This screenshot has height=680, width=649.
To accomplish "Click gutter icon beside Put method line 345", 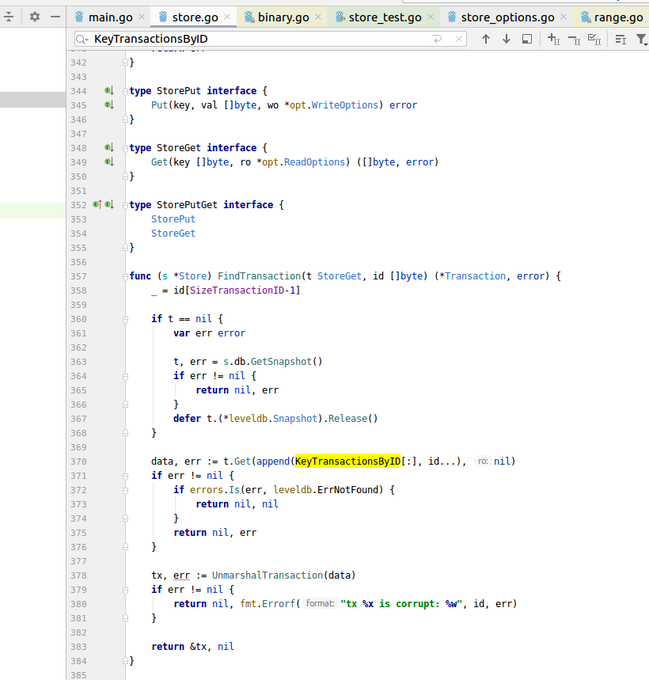I will [x=109, y=105].
